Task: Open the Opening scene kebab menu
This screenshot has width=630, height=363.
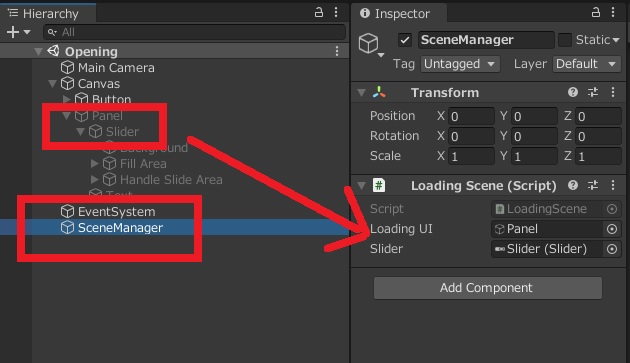Action: point(337,51)
